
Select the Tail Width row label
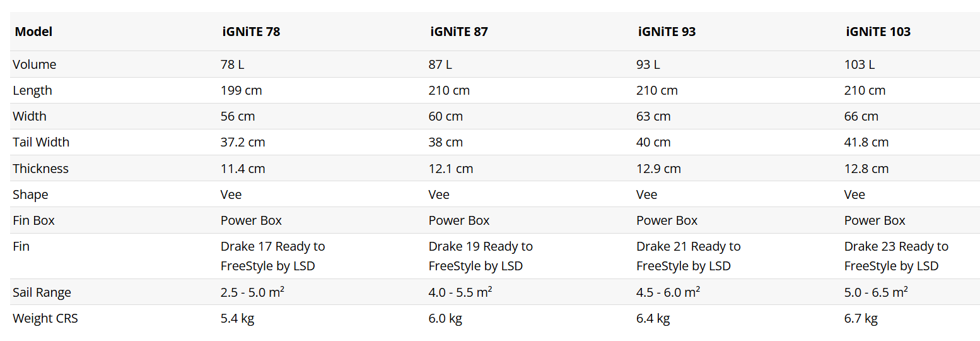[x=41, y=142]
